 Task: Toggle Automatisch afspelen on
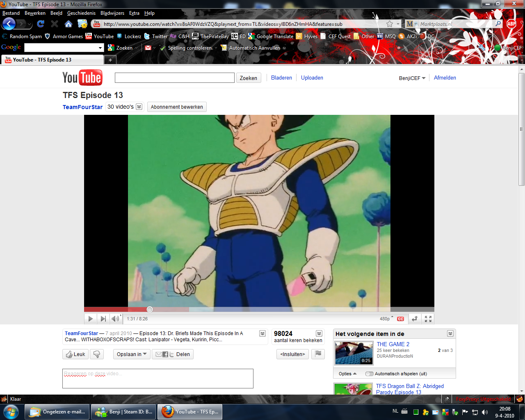369,374
